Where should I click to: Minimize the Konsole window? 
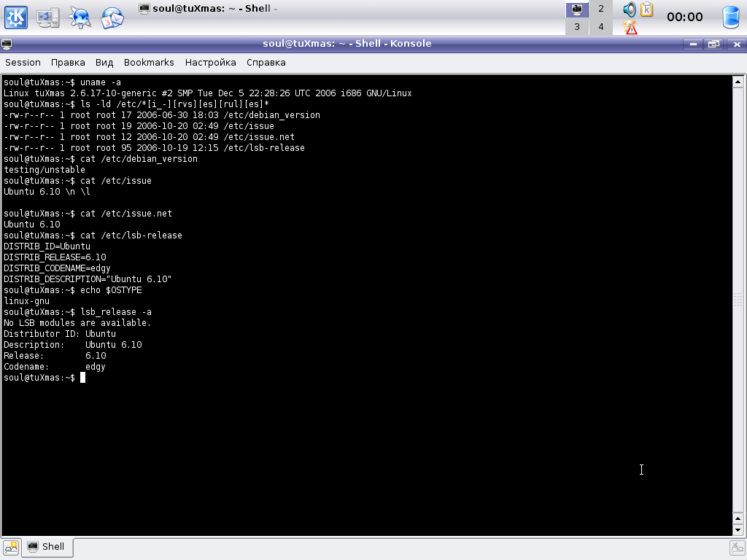[693, 44]
